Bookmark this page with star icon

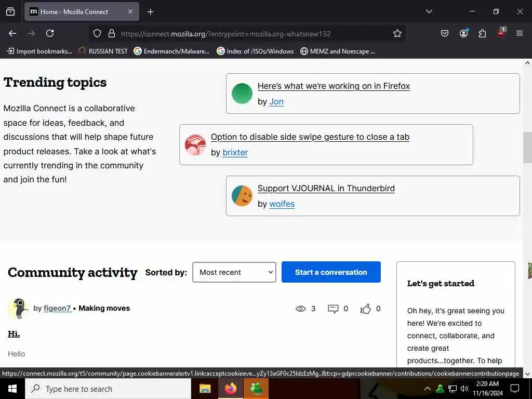tap(397, 33)
